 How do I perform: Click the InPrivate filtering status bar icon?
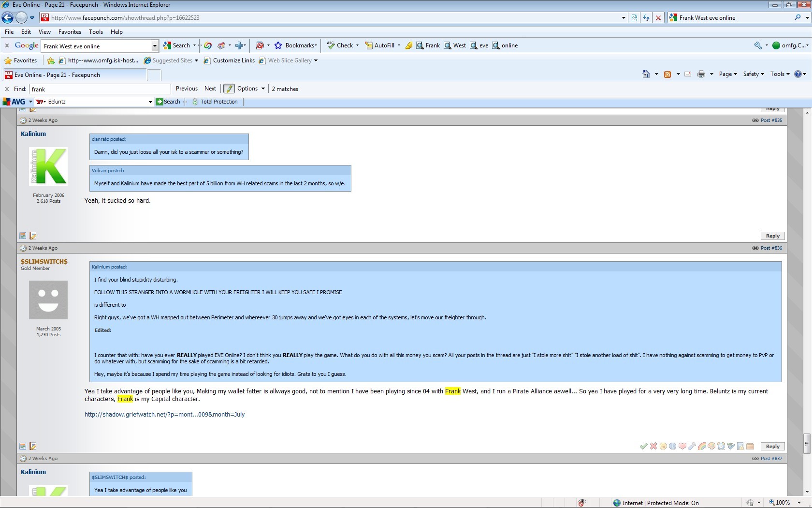tap(582, 503)
